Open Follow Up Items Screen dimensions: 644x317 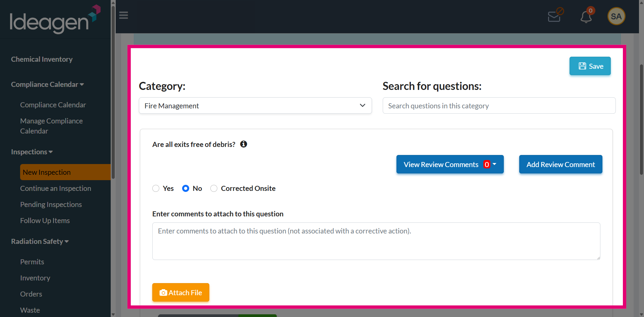(45, 220)
